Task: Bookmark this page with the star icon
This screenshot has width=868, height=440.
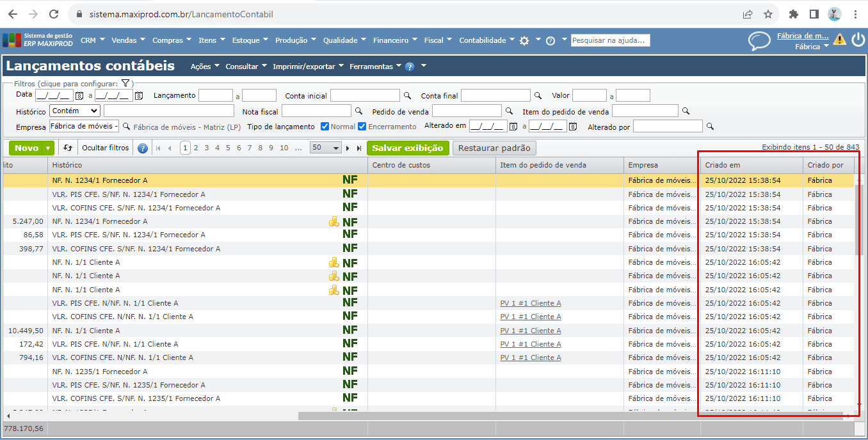Action: click(x=768, y=14)
